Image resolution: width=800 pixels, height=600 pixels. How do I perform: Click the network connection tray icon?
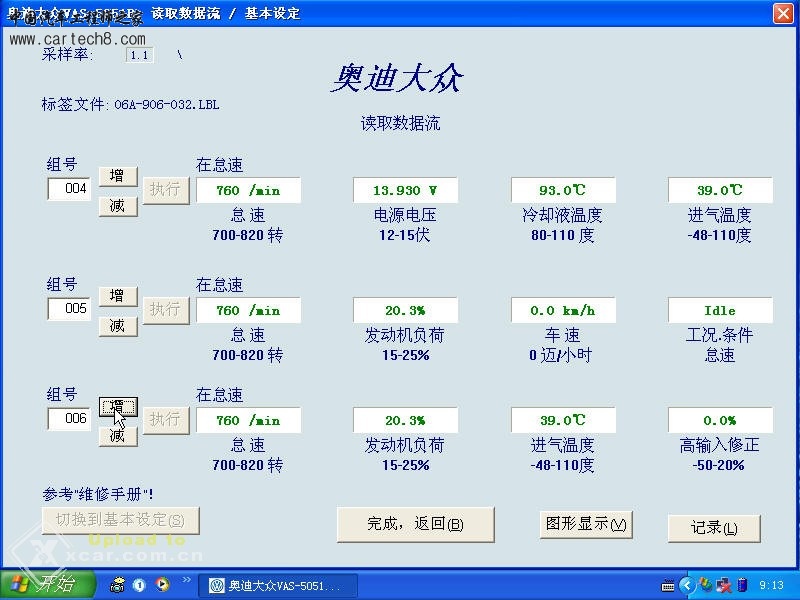(723, 585)
